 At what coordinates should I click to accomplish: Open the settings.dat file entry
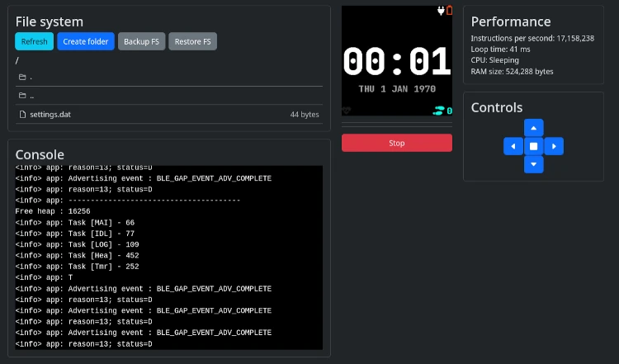tap(50, 114)
